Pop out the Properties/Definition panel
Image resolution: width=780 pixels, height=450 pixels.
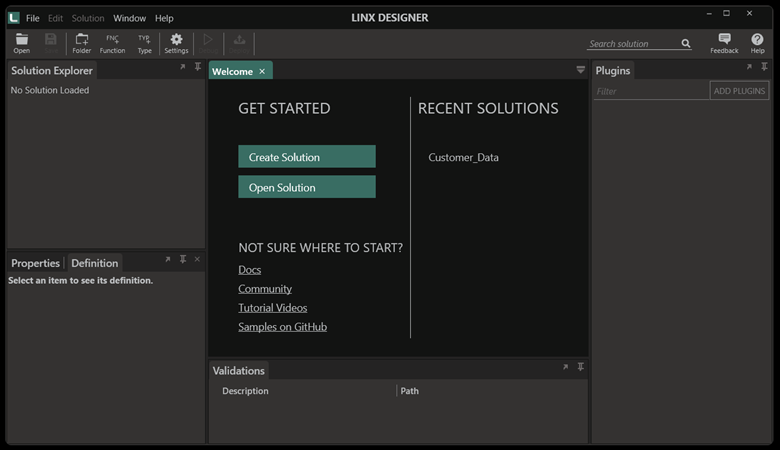coord(168,259)
